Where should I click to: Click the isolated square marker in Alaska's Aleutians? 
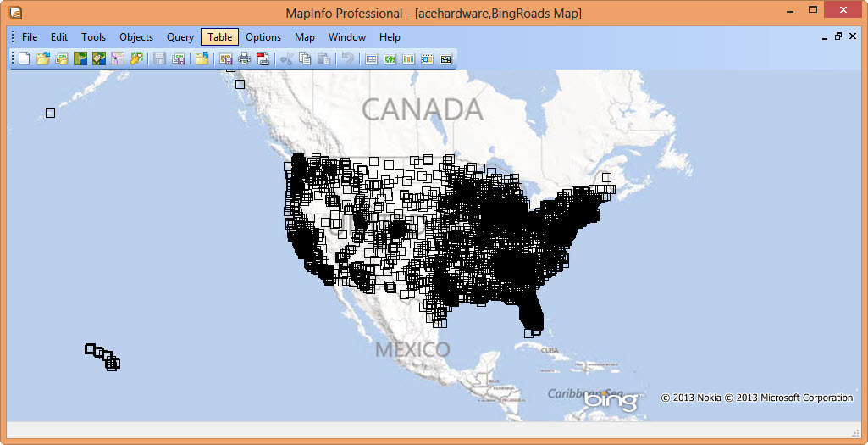(x=50, y=113)
